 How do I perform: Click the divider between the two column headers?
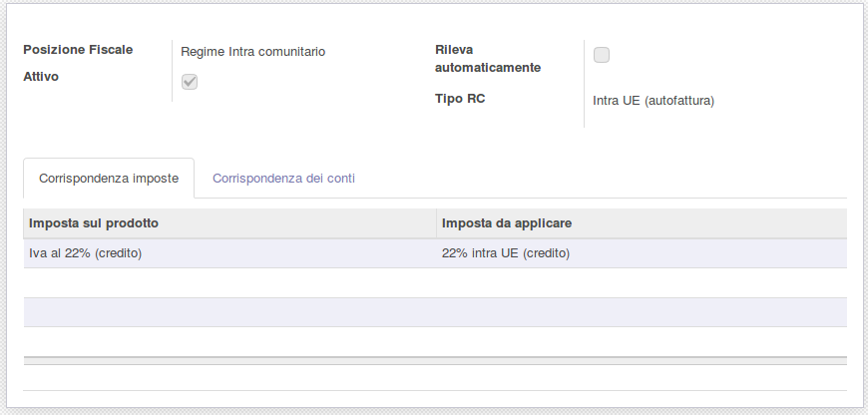[x=436, y=222]
